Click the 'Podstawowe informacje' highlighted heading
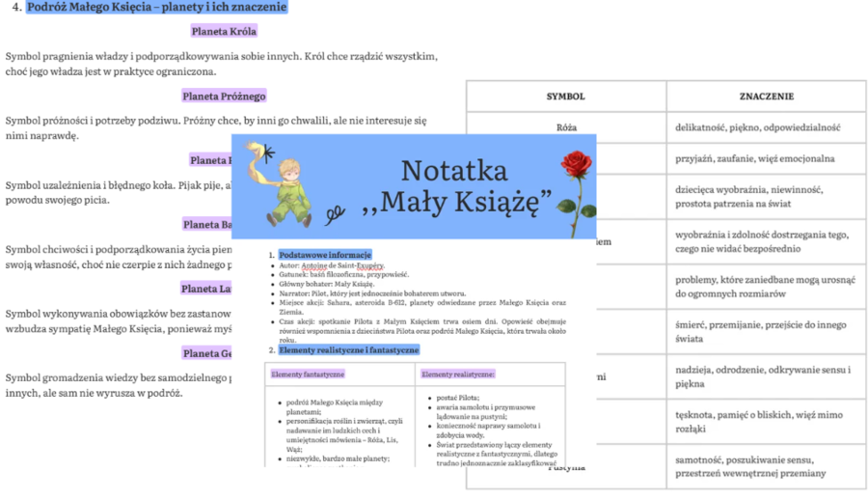 (325, 255)
